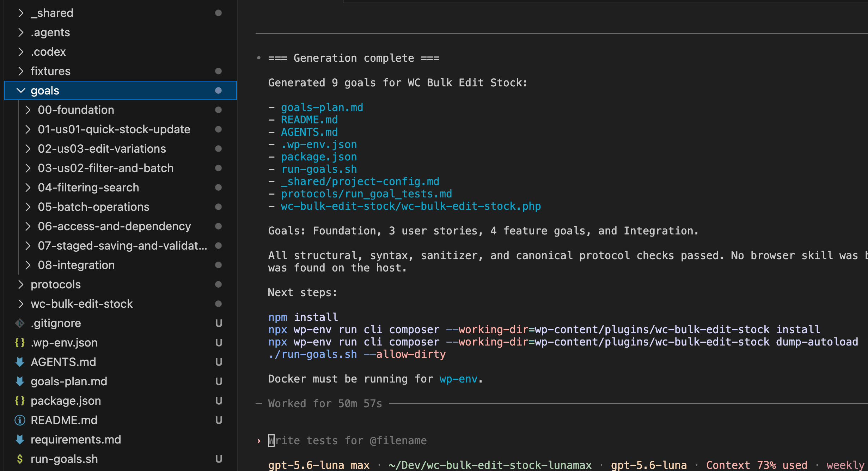Click the untracked U badge beside run-goals.sh
Image resolution: width=868 pixels, height=471 pixels.
coord(219,459)
